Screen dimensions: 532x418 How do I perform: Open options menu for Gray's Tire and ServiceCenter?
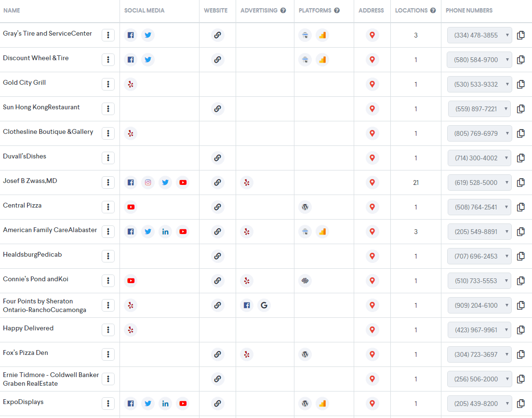[108, 35]
